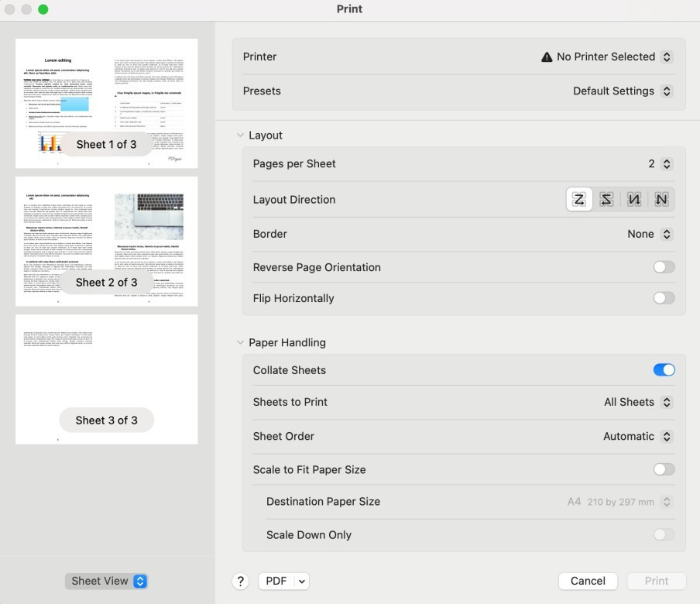Image resolution: width=700 pixels, height=604 pixels.
Task: Choose the mirrored Z right-to-left layout direction
Action: pos(606,200)
